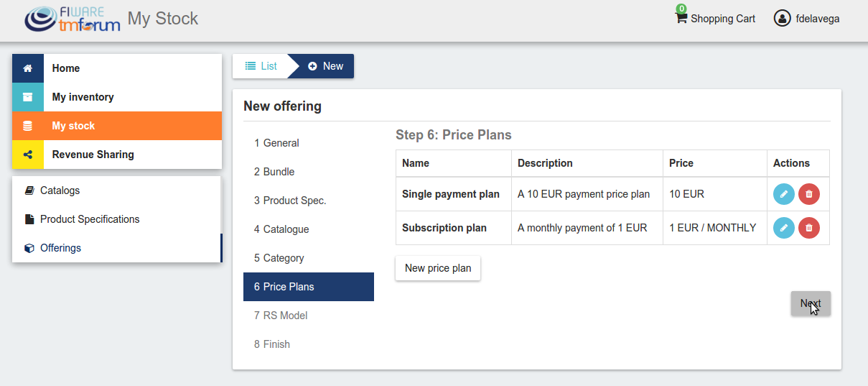The image size is (868, 386).
Task: Click the Home house icon
Action: (28, 68)
